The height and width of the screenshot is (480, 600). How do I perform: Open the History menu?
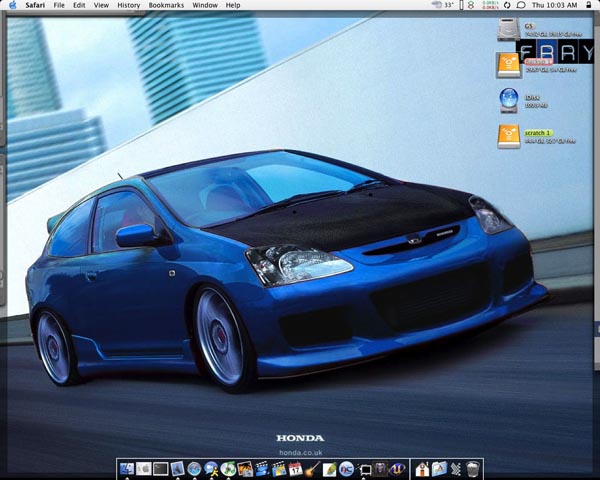point(128,5)
